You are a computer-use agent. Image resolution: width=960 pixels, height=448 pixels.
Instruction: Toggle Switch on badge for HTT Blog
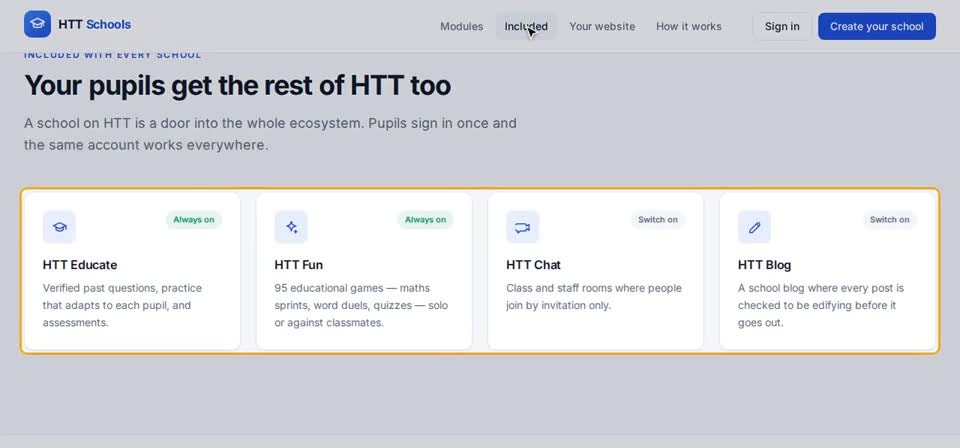pos(890,220)
